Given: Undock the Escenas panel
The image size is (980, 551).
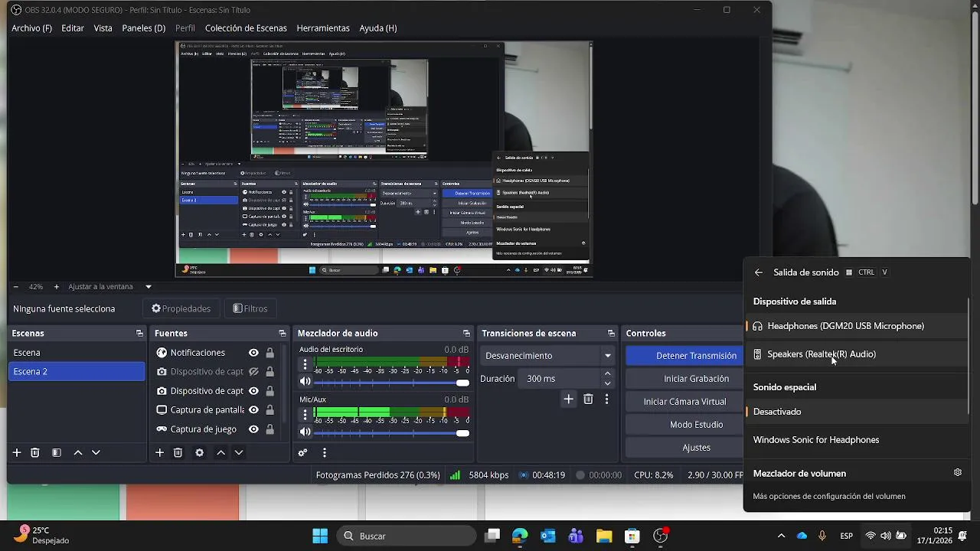Looking at the screenshot, I should pyautogui.click(x=139, y=333).
